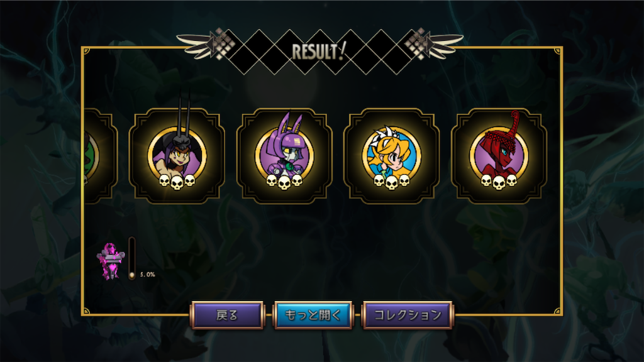Select the Eliza card with black horns
The width and height of the screenshot is (644, 362).
click(177, 156)
